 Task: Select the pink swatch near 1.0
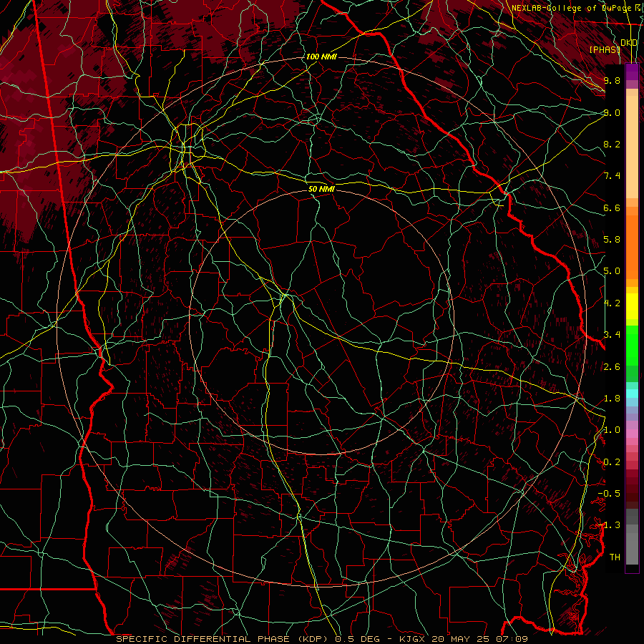[x=632, y=433]
